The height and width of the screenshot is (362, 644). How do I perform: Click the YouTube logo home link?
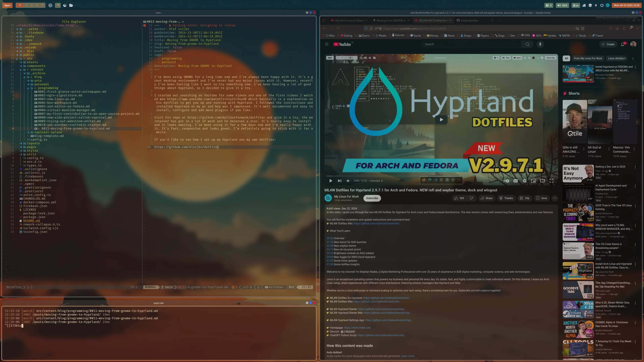tap(342, 44)
